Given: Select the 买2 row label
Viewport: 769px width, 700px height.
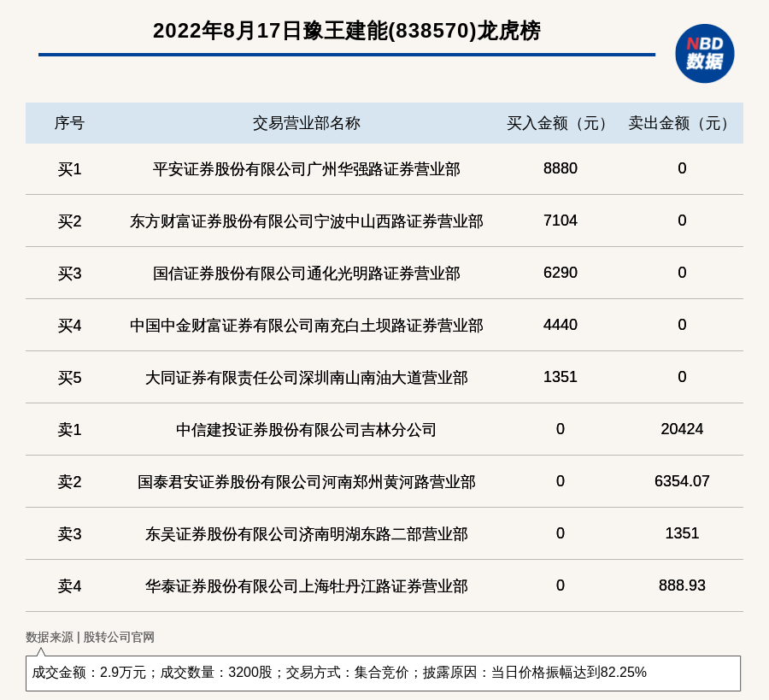Looking at the screenshot, I should pyautogui.click(x=69, y=221).
